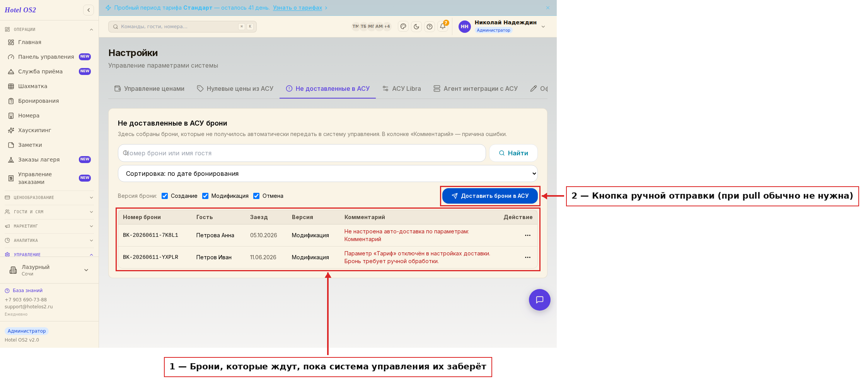Open the help question mark icon

(430, 27)
